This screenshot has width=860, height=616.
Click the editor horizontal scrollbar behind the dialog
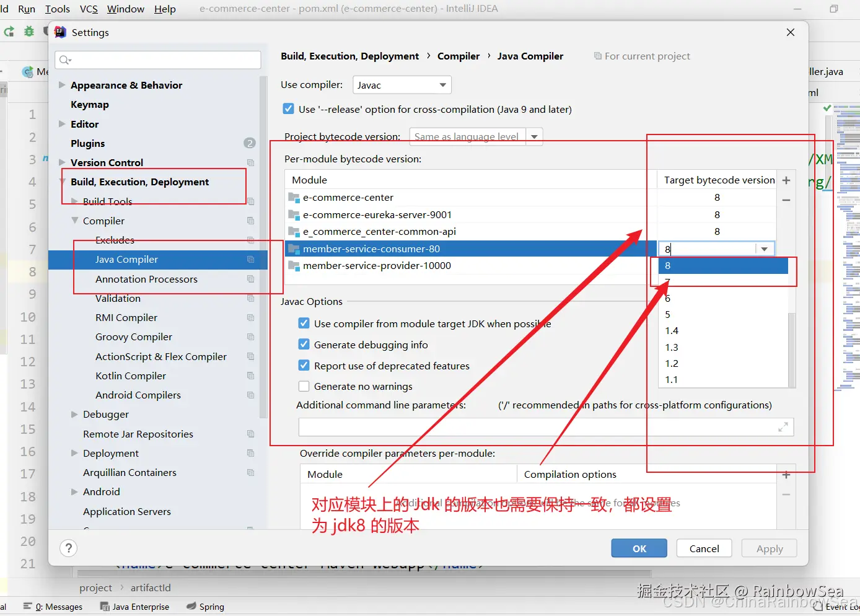(364, 573)
